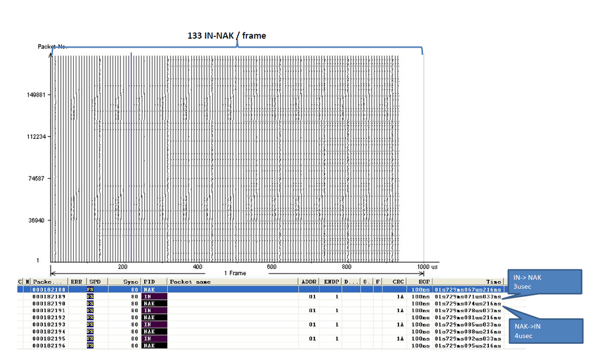The width and height of the screenshot is (595, 364).
Task: Click CRC value 1A in row 000182193
Action: coord(400,325)
